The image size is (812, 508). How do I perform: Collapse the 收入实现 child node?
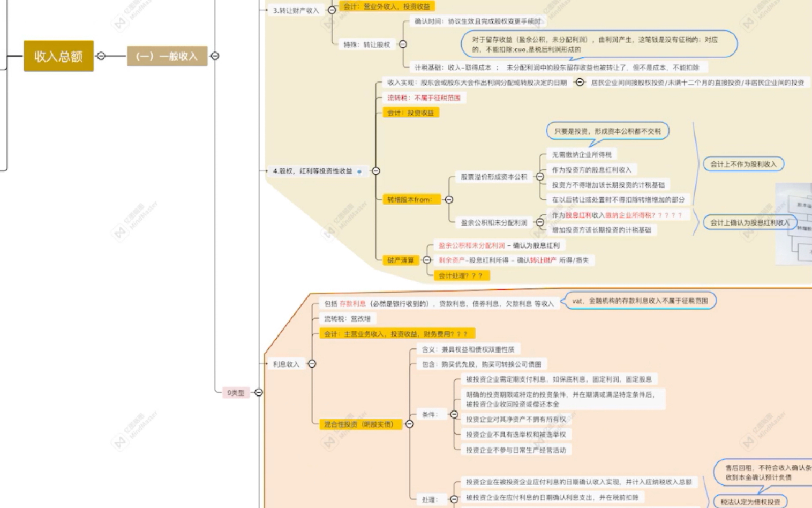pos(580,82)
